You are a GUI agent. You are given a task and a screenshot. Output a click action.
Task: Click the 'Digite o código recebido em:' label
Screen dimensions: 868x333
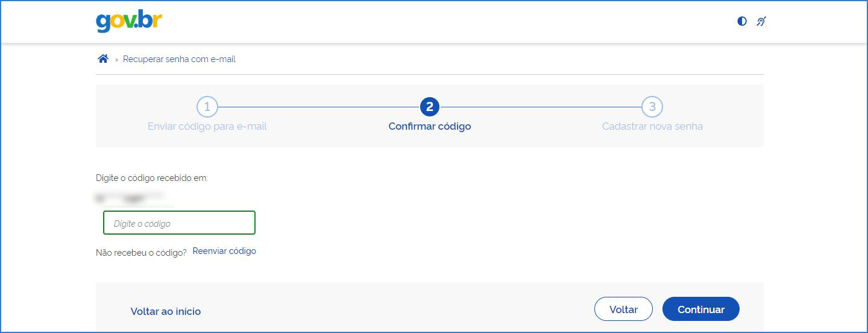point(151,178)
